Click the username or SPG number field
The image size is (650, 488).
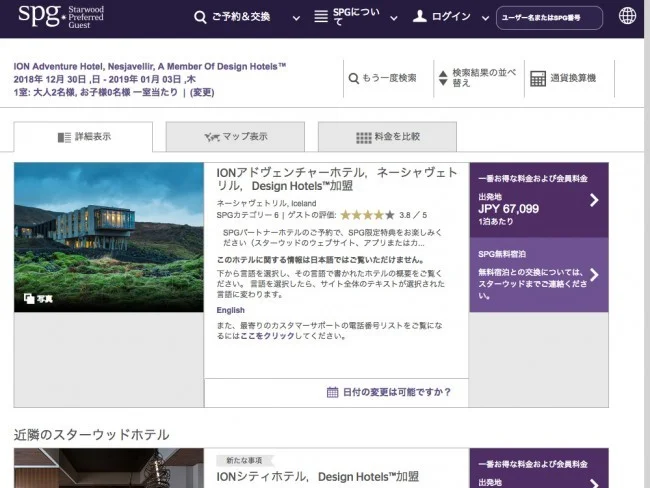549,18
